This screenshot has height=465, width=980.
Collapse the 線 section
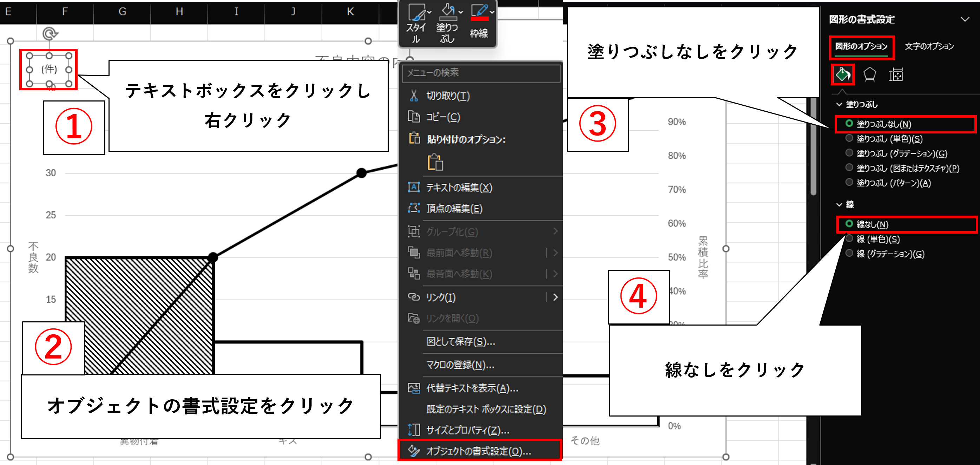coord(839,205)
